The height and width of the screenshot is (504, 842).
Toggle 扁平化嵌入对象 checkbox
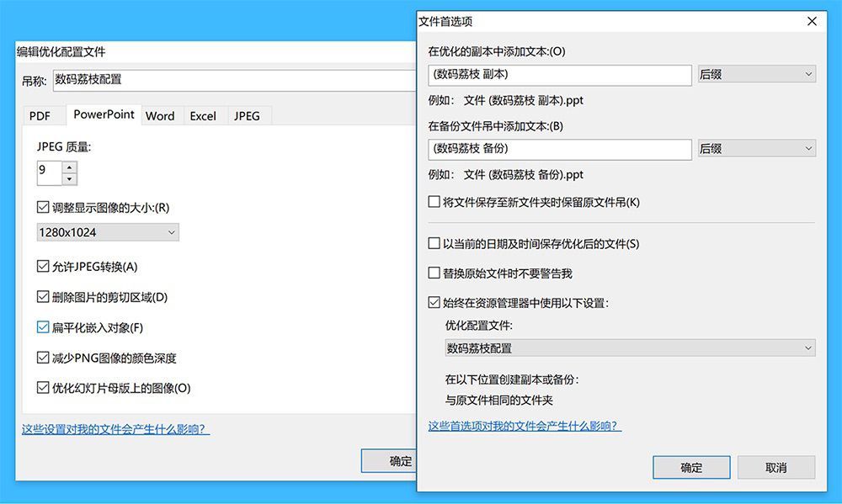[43, 326]
